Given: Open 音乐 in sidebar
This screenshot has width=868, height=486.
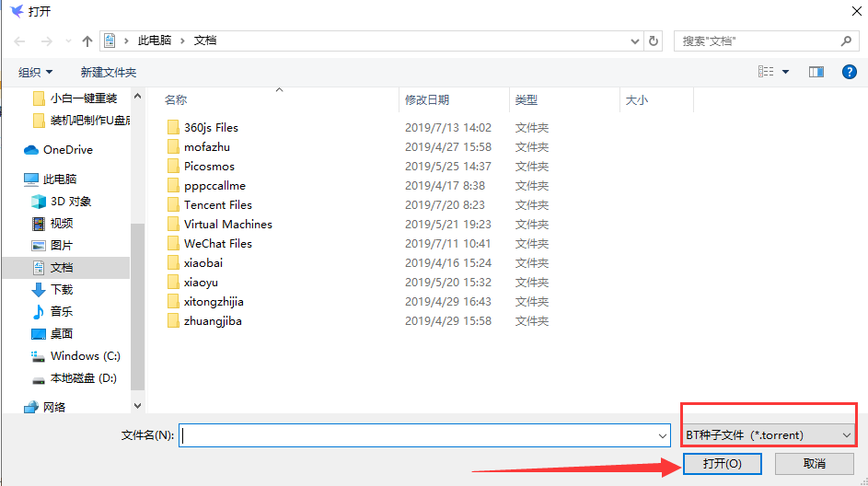Looking at the screenshot, I should click(x=61, y=312).
